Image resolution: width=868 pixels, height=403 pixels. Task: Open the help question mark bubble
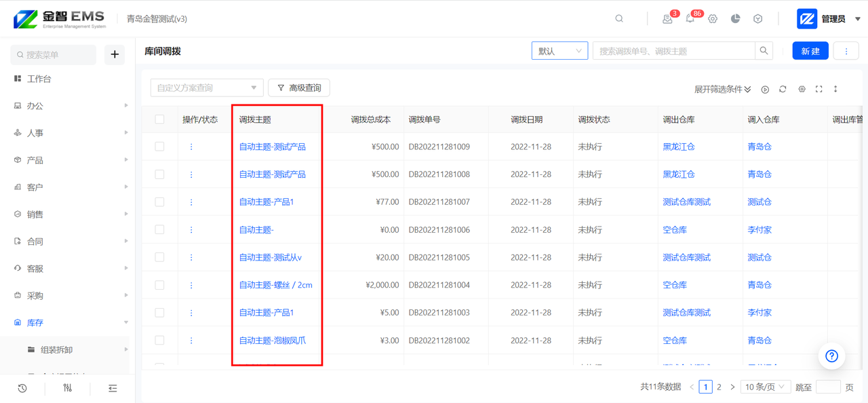(x=832, y=356)
